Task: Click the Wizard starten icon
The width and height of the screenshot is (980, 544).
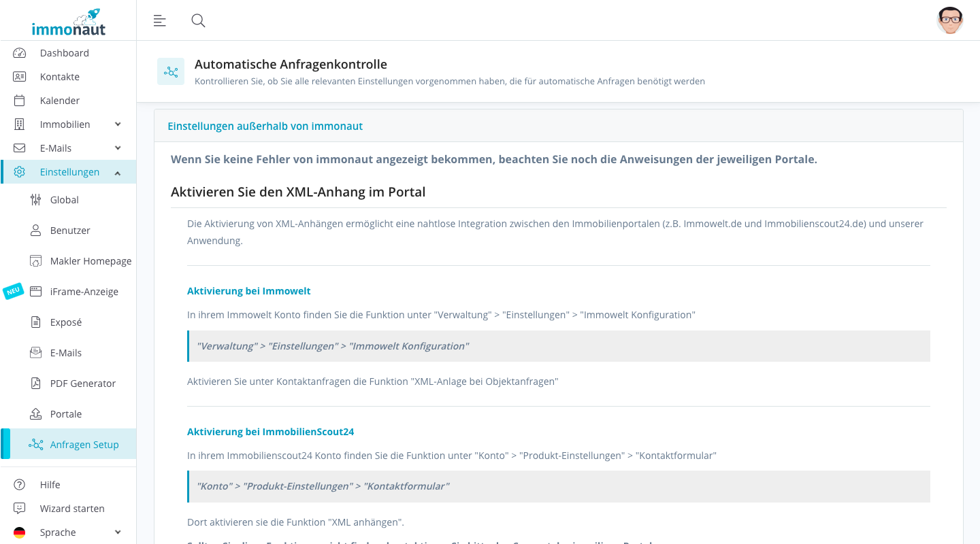Action: pos(19,508)
